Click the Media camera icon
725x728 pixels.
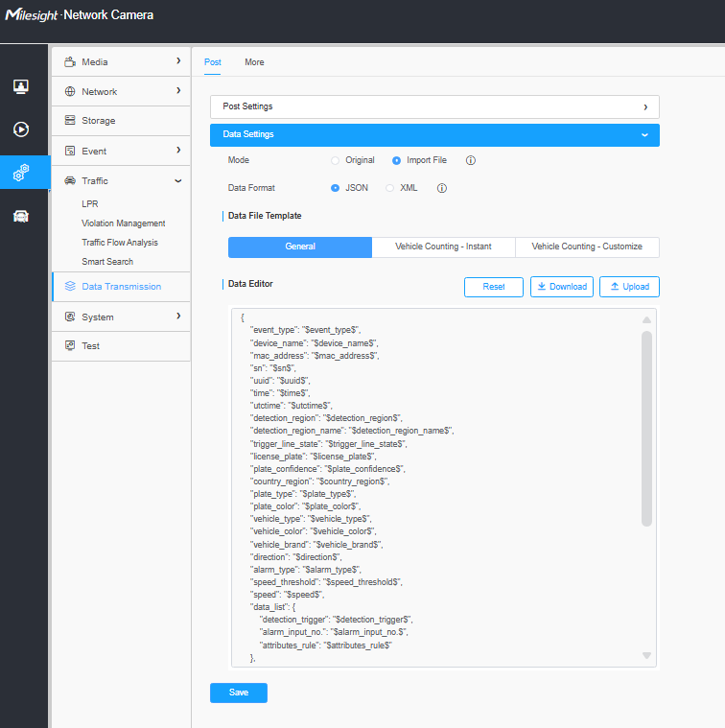(70, 61)
